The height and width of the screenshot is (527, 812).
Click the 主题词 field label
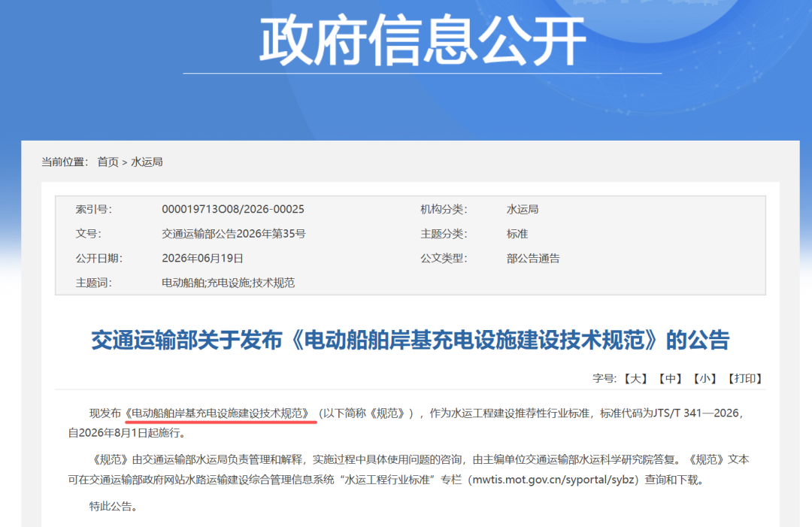[93, 283]
